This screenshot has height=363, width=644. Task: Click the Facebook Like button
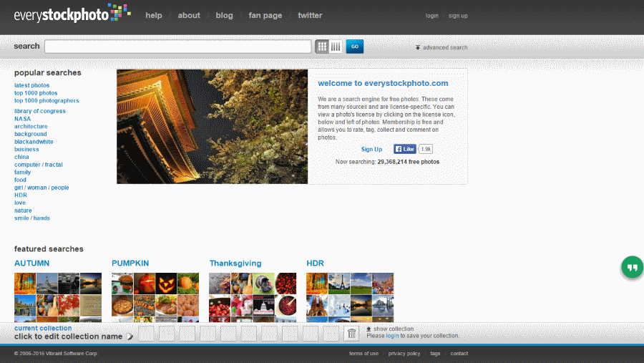point(405,149)
